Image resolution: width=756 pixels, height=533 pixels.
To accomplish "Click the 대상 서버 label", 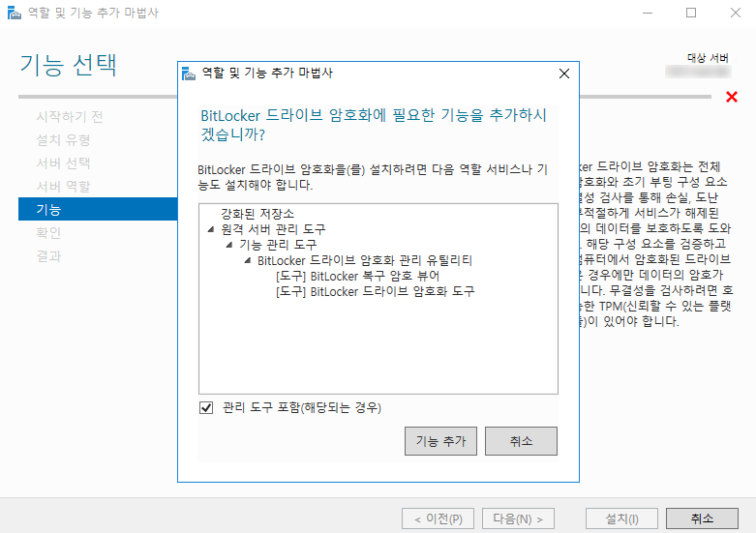I will [708, 58].
